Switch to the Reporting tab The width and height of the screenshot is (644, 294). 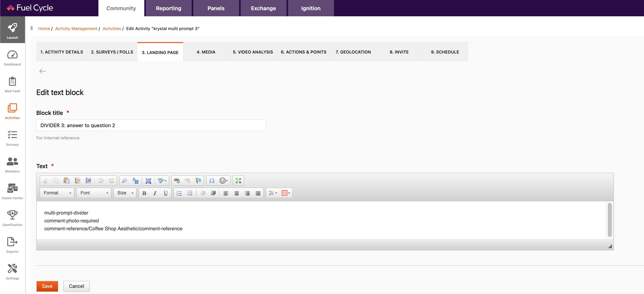[169, 8]
